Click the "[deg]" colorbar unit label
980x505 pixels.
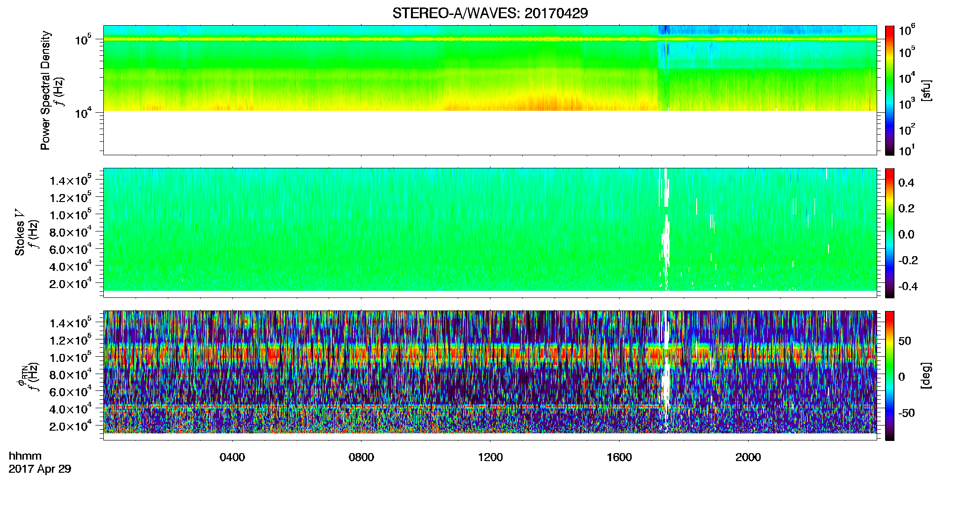(x=927, y=375)
